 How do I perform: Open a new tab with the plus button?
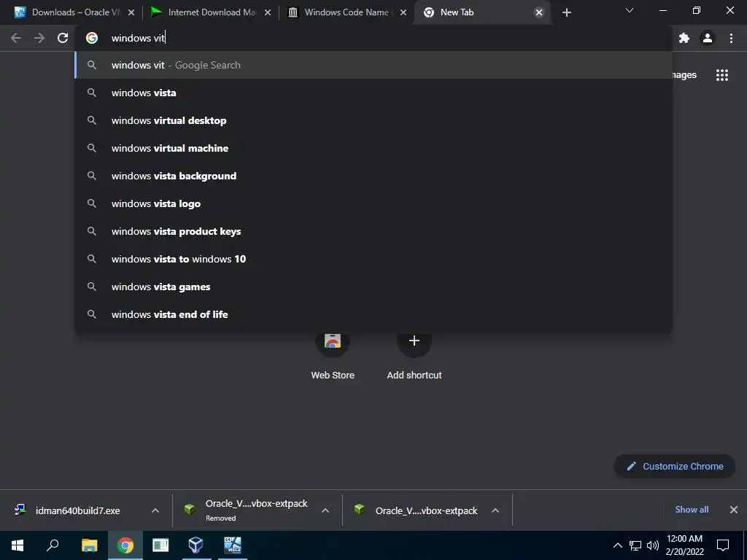pyautogui.click(x=566, y=12)
